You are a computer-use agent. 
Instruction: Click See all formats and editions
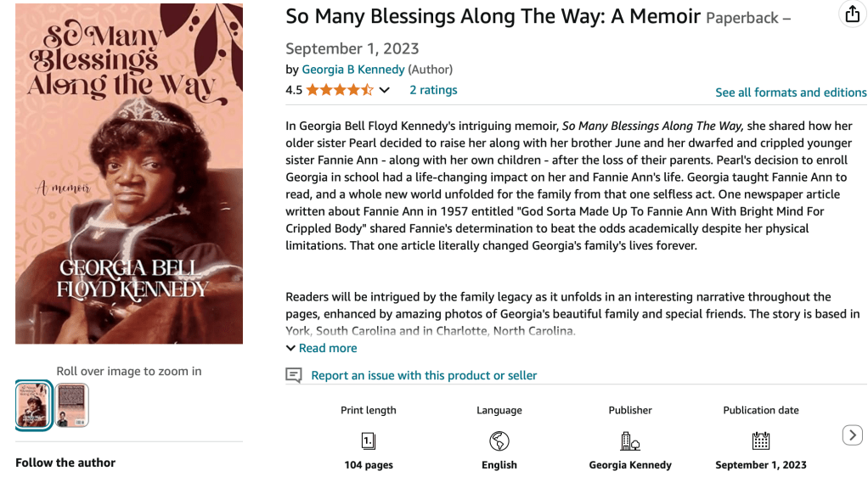[x=791, y=93]
